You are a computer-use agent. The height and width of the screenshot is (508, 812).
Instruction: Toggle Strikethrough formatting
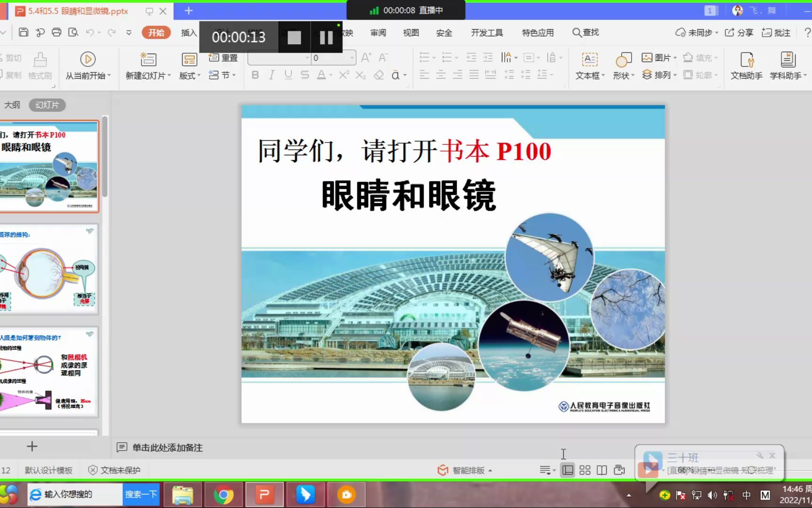click(304, 75)
